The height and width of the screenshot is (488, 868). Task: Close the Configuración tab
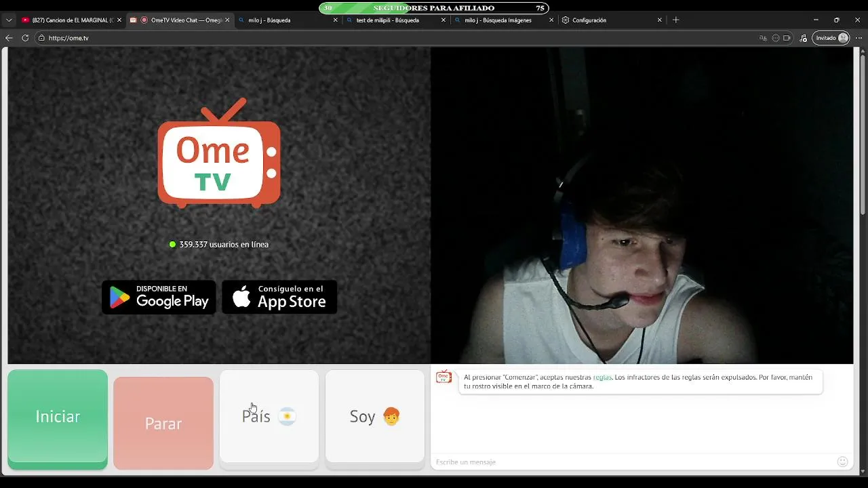click(x=659, y=20)
